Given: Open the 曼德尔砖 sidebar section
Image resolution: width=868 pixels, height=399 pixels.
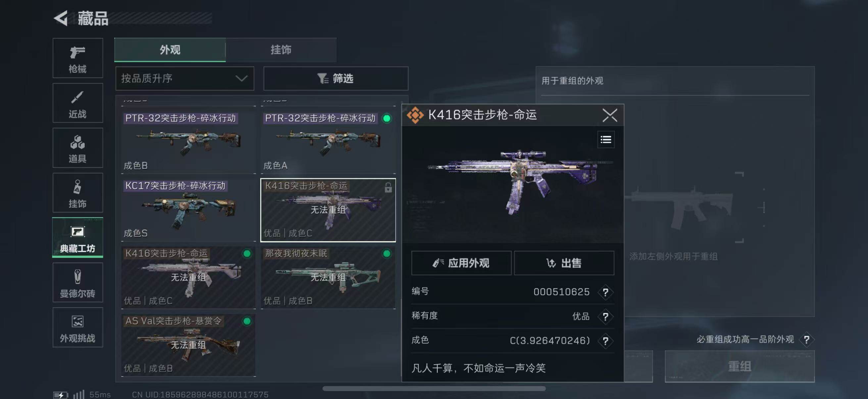Looking at the screenshot, I should 78,283.
